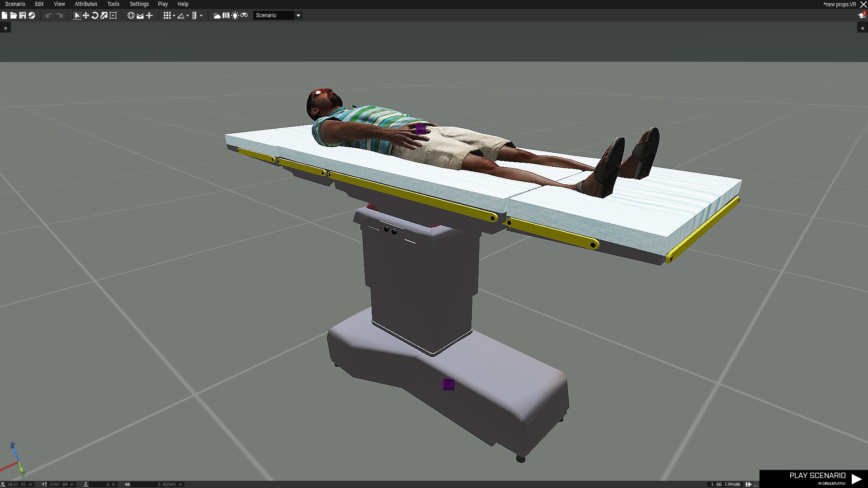Open the weather and date settings icon
Viewport: 868px width, 488px height.
coord(217,15)
